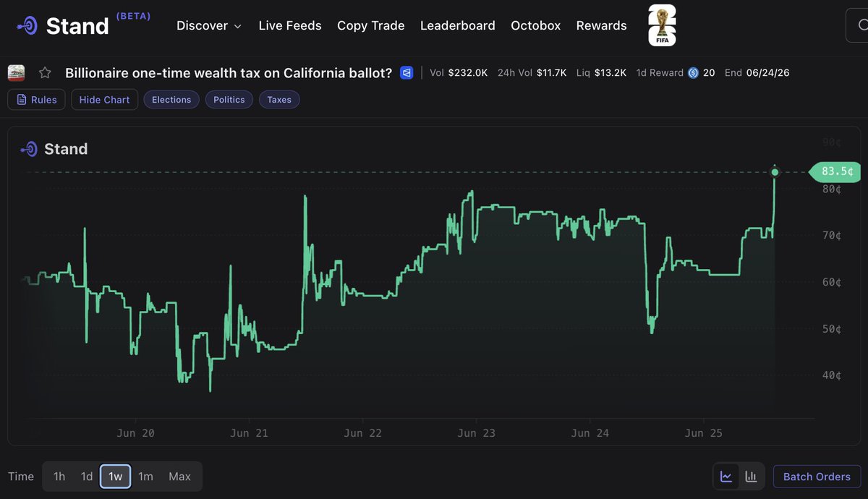Image resolution: width=868 pixels, height=499 pixels.
Task: Click the 1d Reward value 20
Action: tap(709, 73)
